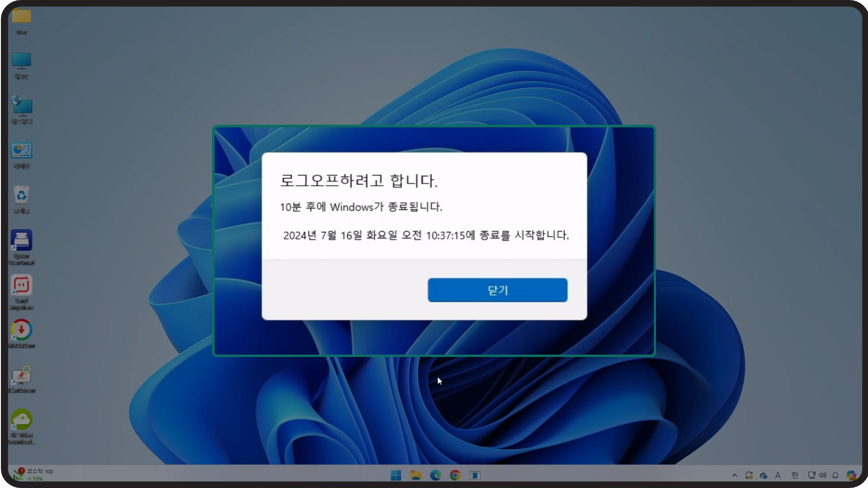The height and width of the screenshot is (488, 868).
Task: Select the 네트워크 desktop icon
Action: pyautogui.click(x=21, y=106)
